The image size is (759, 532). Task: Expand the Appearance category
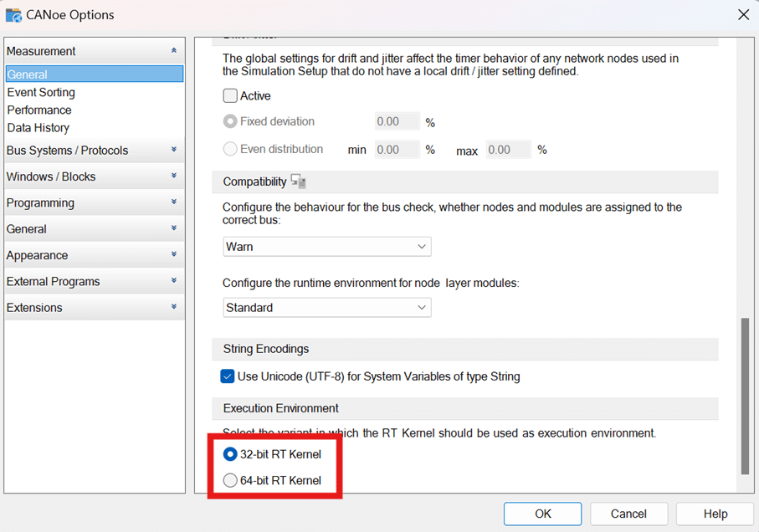pos(94,255)
